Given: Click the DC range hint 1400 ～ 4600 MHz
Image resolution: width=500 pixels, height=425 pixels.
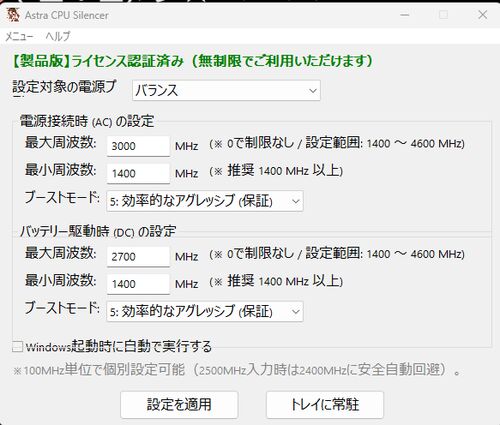Looking at the screenshot, I should tap(337, 254).
